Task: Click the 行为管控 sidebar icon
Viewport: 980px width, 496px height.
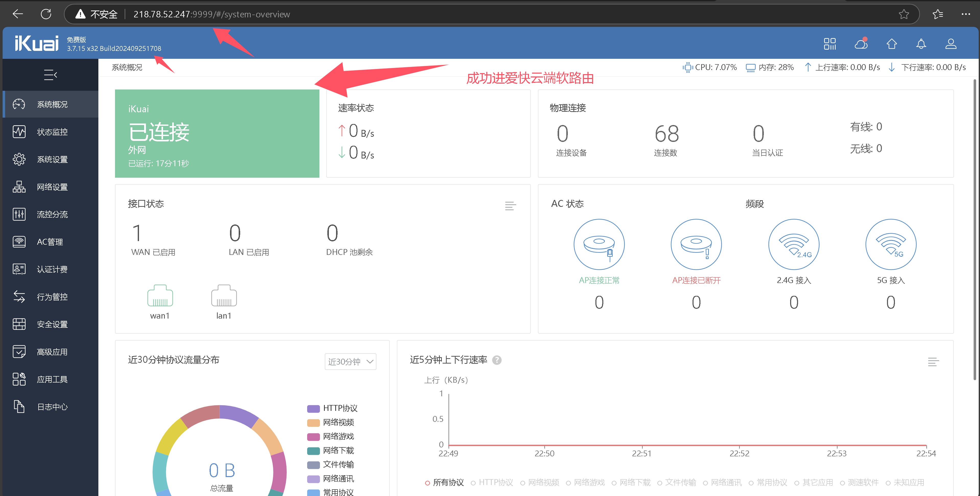Action: coord(19,297)
